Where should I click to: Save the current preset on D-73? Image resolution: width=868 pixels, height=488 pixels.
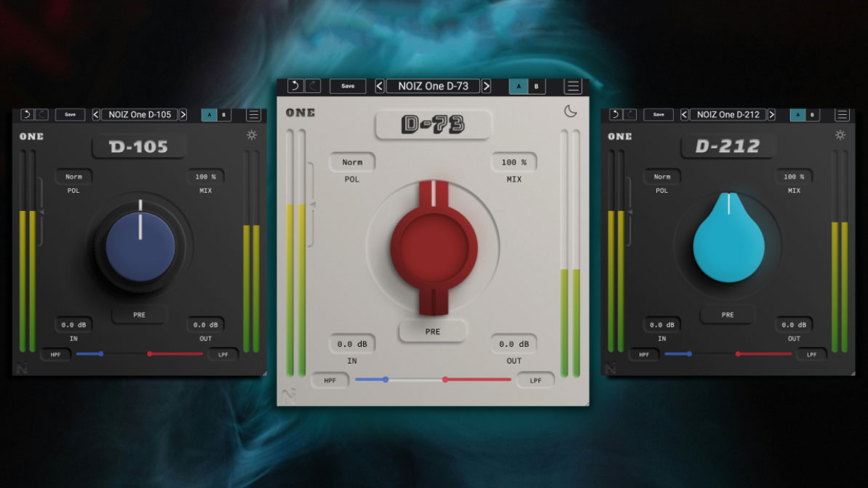348,86
